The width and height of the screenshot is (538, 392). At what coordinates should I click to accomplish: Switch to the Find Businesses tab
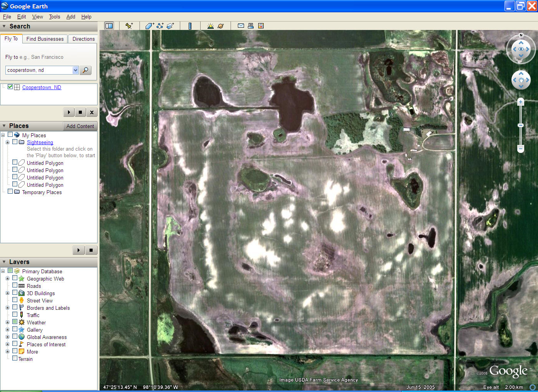pos(45,39)
